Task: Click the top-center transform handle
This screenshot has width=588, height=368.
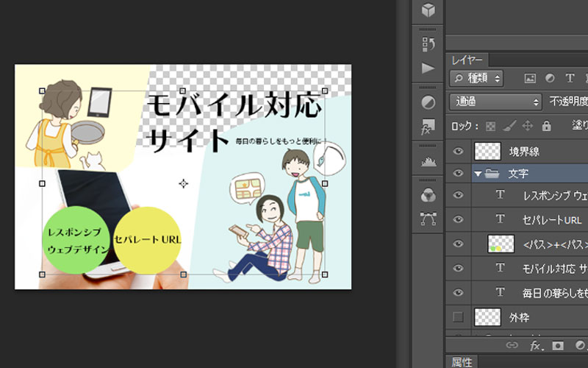Action: coord(183,91)
